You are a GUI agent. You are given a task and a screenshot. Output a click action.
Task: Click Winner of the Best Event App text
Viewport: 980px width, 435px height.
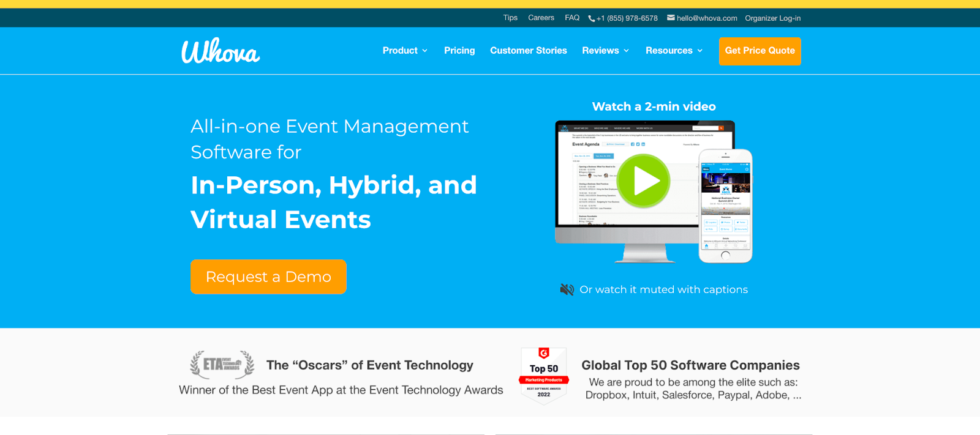(x=341, y=390)
